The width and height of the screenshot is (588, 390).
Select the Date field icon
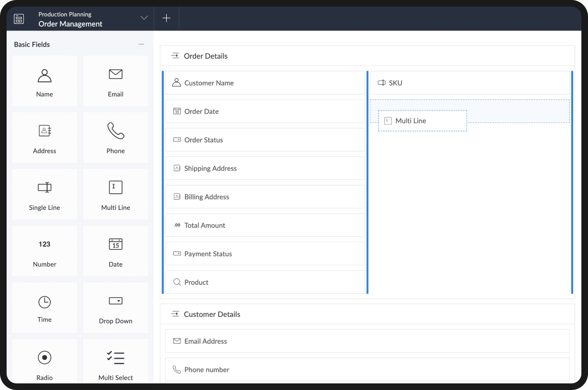tap(115, 244)
